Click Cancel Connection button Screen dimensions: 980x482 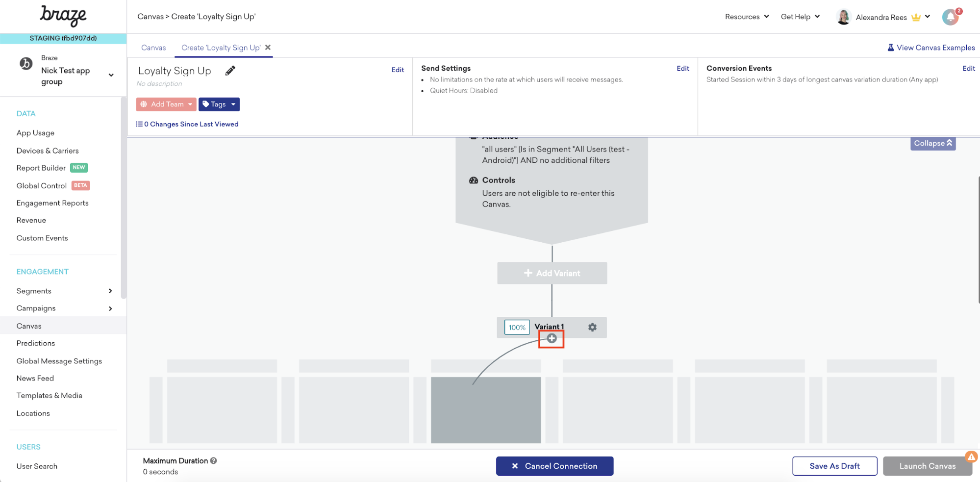tap(554, 466)
